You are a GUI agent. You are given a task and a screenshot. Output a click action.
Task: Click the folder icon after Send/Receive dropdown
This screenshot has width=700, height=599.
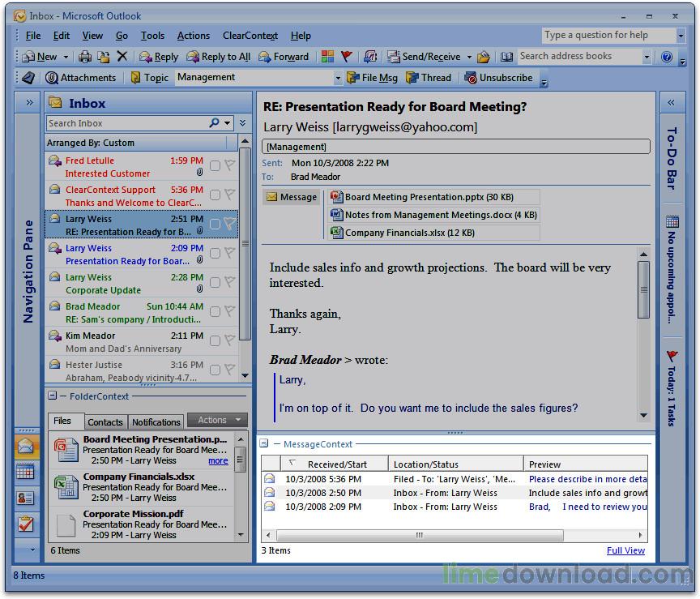tap(484, 57)
